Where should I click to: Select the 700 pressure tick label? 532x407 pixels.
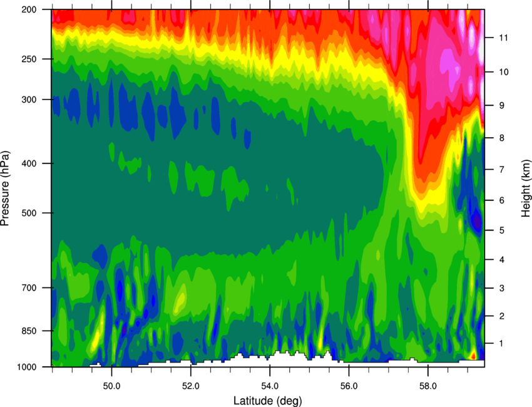coord(29,287)
